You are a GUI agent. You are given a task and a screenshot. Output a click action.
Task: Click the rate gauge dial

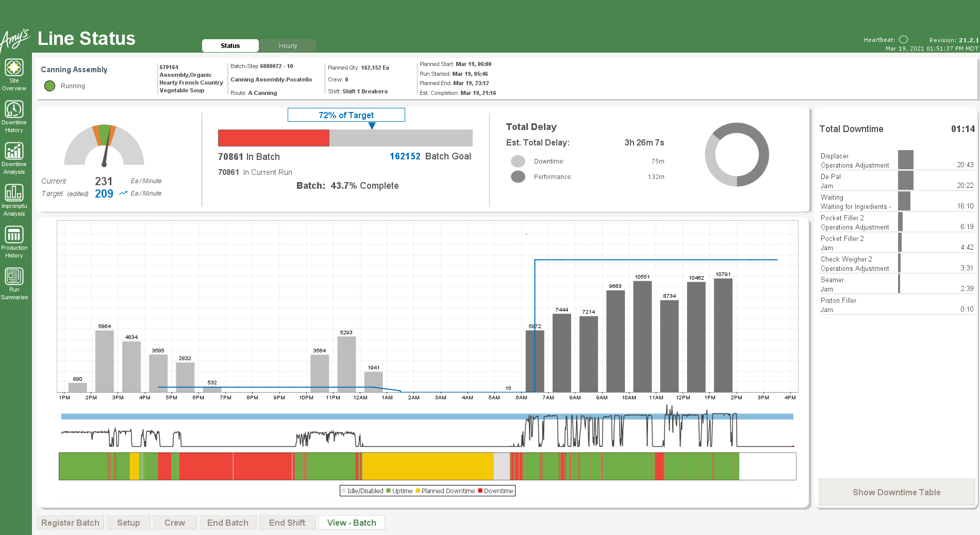[104, 145]
